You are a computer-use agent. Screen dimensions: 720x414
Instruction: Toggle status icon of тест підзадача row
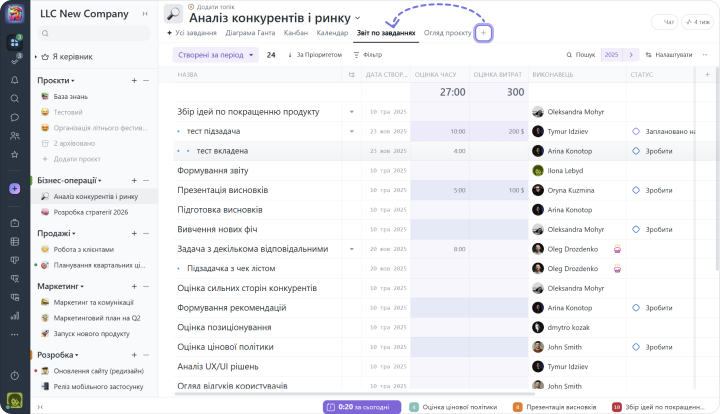pos(635,131)
